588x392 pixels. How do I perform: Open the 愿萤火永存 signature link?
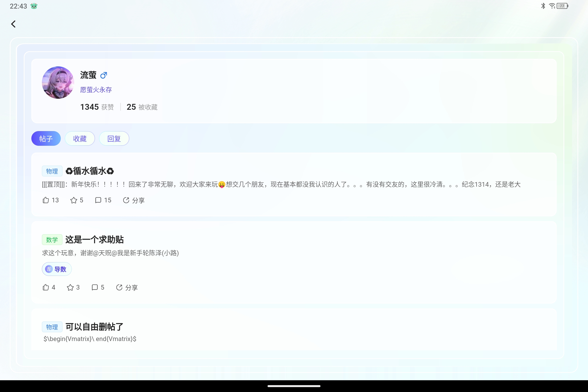[x=96, y=90]
